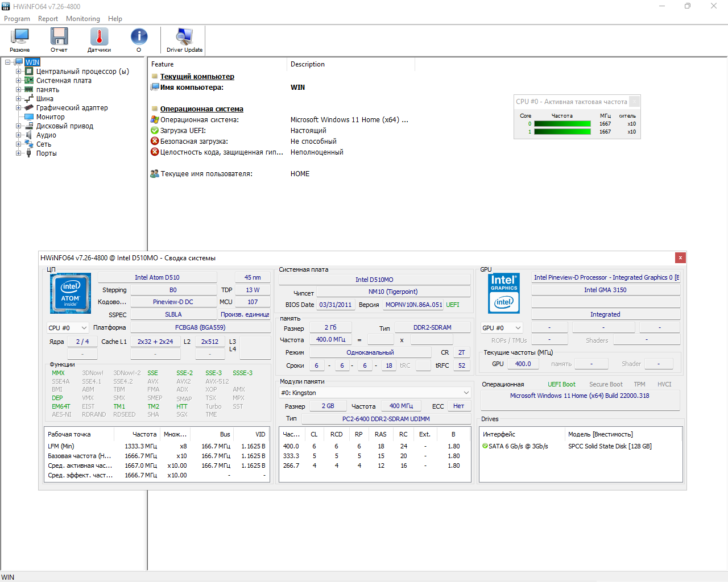Screen dimensions: 728x582
Task: Open the Report menu
Action: point(48,19)
